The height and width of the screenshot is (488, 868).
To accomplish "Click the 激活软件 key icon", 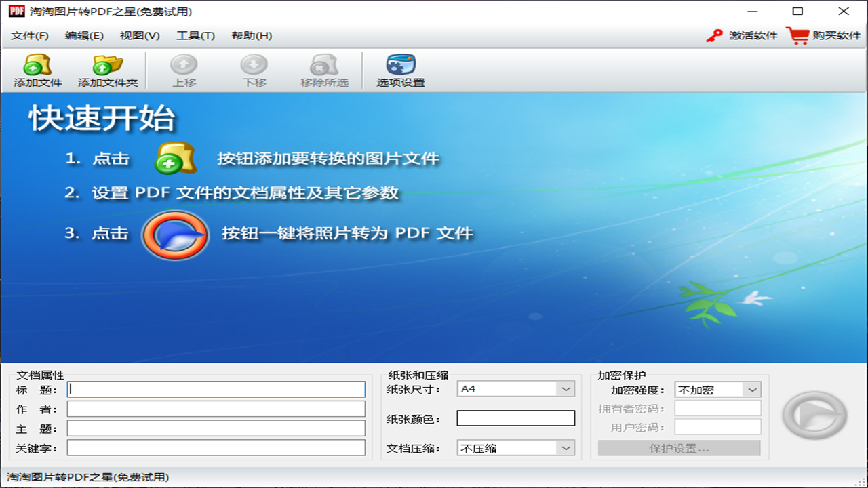I will (x=714, y=35).
